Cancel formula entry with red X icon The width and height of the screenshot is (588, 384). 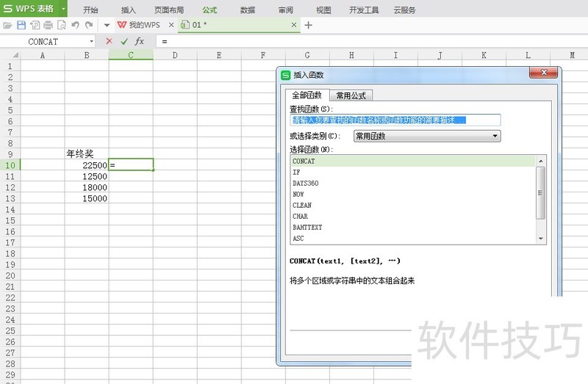click(110, 42)
